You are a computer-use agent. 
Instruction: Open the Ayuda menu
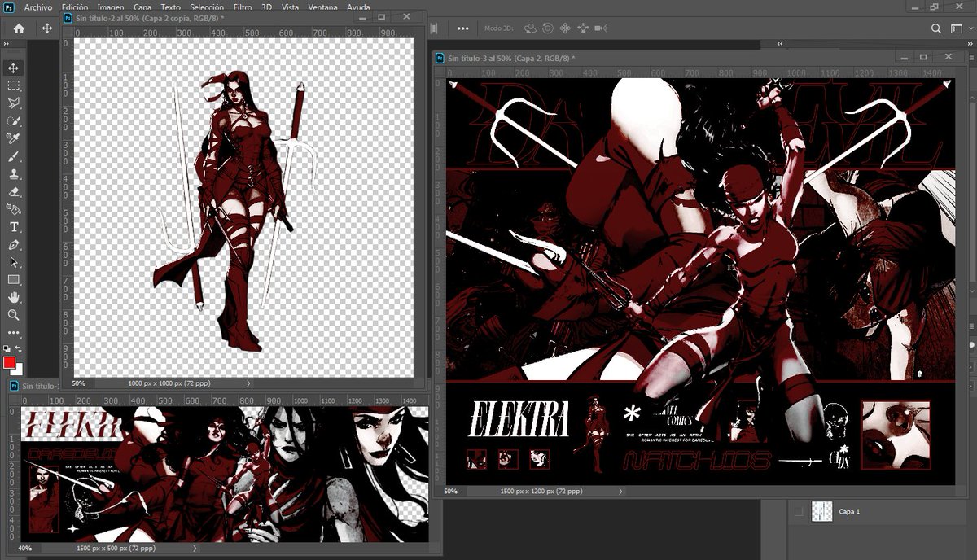click(x=359, y=7)
